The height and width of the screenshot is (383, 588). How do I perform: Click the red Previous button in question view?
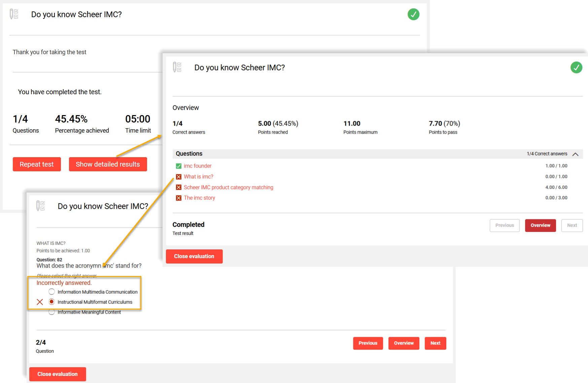pyautogui.click(x=368, y=343)
